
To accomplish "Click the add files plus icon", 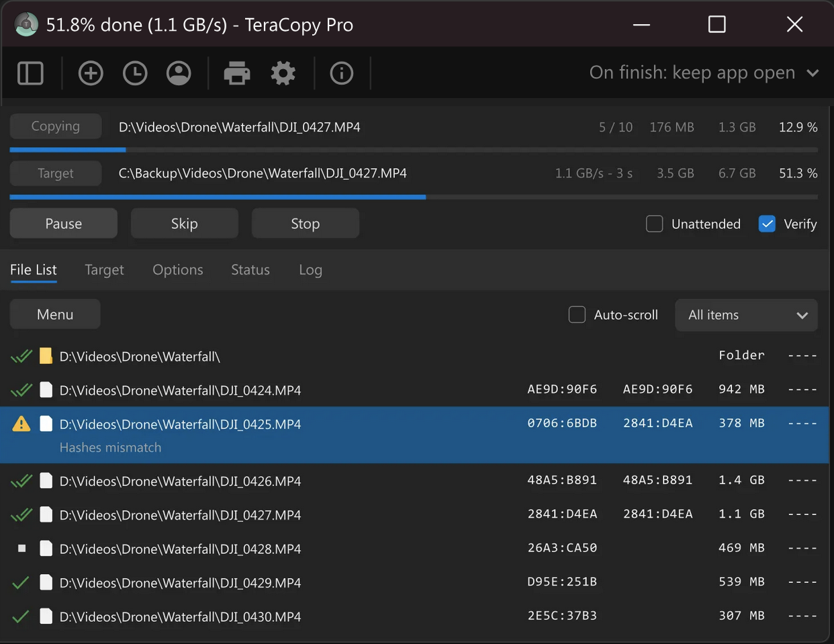I will tap(91, 73).
